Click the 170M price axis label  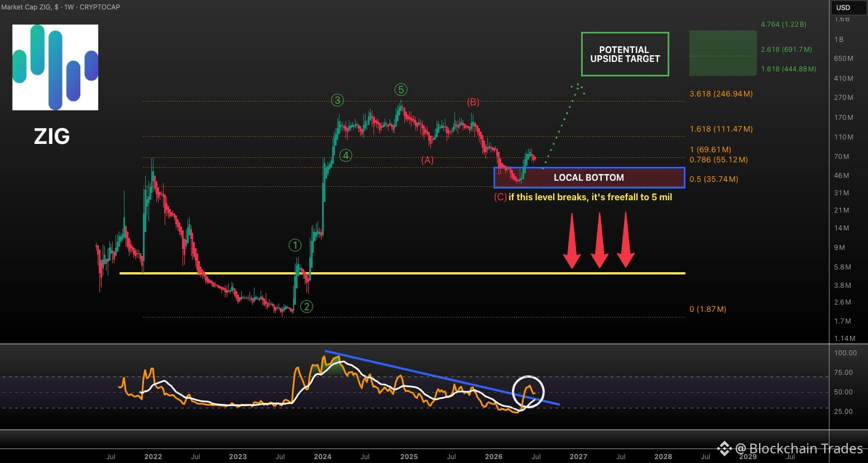coord(843,118)
